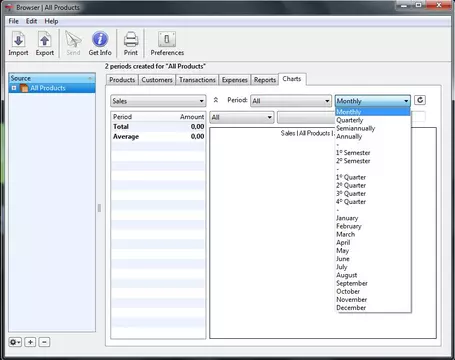Image resolution: width=455 pixels, height=360 pixels.
Task: Open the Period All dropdown
Action: click(291, 101)
